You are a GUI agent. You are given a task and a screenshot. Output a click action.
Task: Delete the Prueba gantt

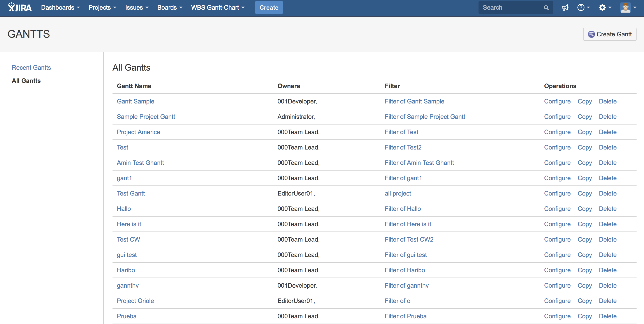(x=607, y=316)
